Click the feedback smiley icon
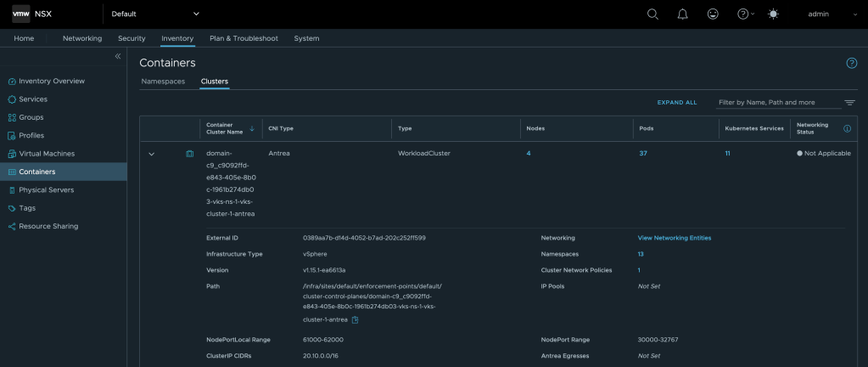868x367 pixels. pyautogui.click(x=713, y=14)
